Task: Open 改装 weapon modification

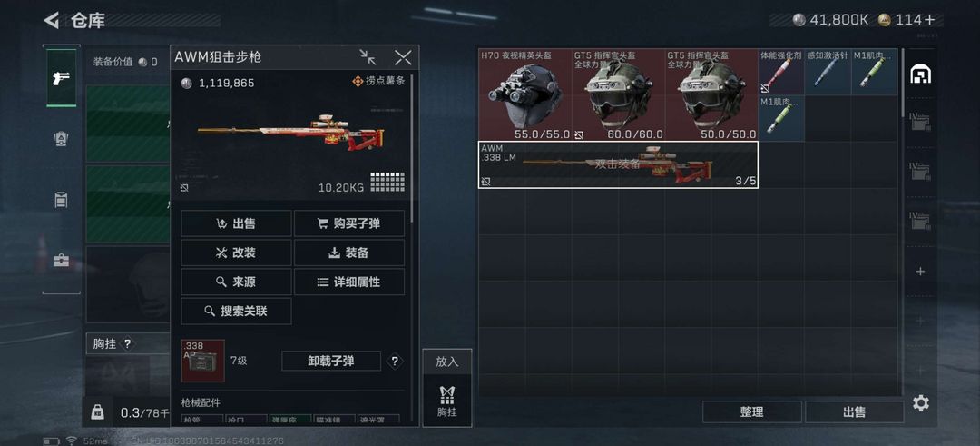Action: tap(236, 253)
